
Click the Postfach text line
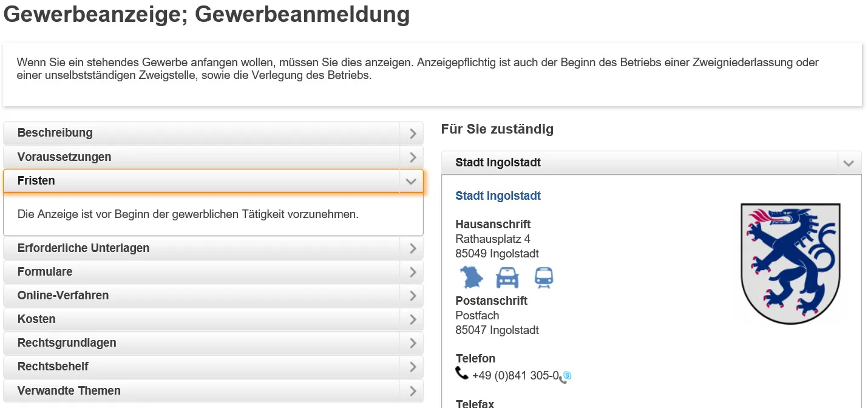pyautogui.click(x=477, y=315)
